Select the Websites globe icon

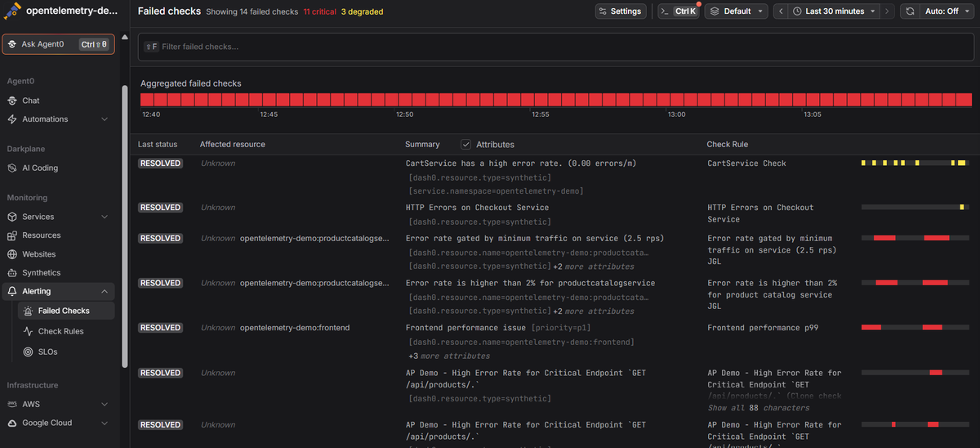click(x=12, y=254)
